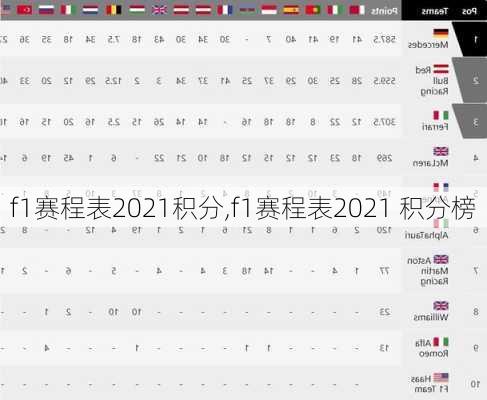The height and width of the screenshot is (400, 487).
Task: Click the Italy flag between Netherlands and Russia flags
Action: (x=68, y=10)
